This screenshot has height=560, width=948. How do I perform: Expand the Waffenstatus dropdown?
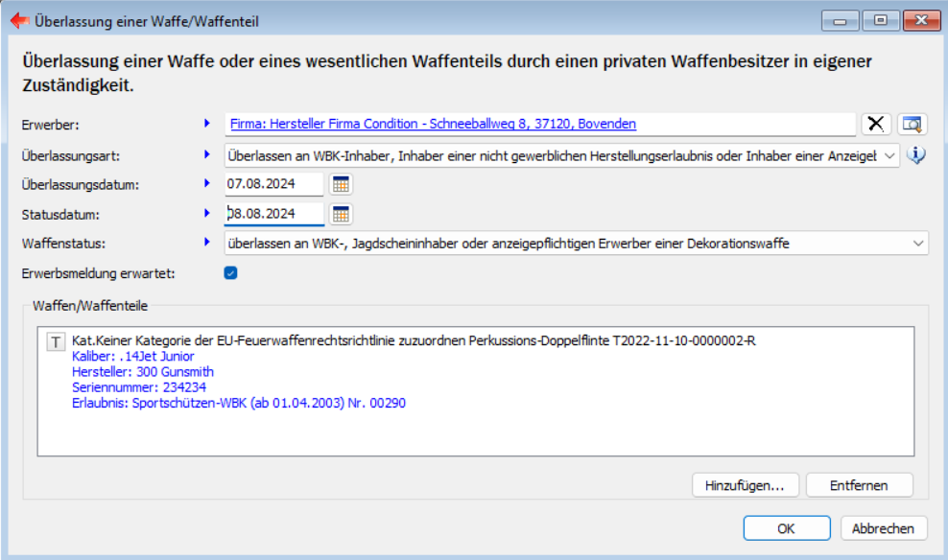916,244
